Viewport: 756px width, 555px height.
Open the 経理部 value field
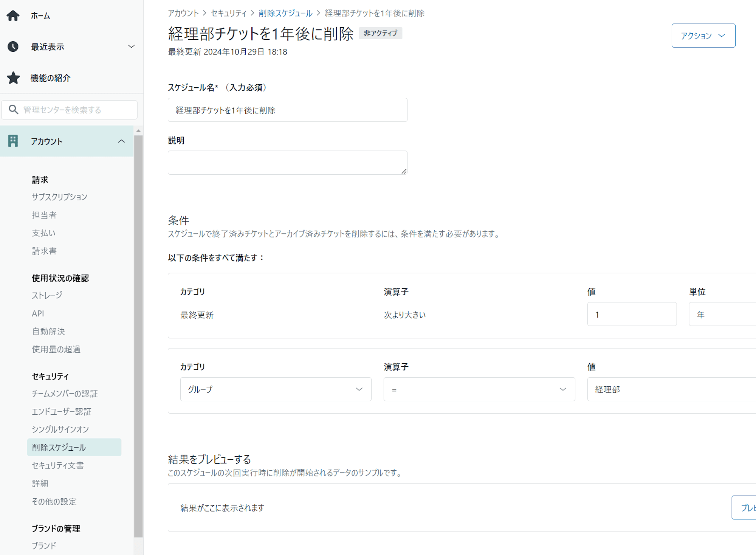672,389
